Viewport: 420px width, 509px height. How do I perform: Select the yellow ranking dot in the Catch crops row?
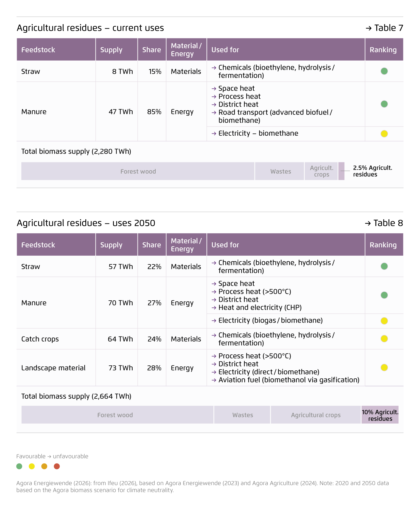[384, 339]
